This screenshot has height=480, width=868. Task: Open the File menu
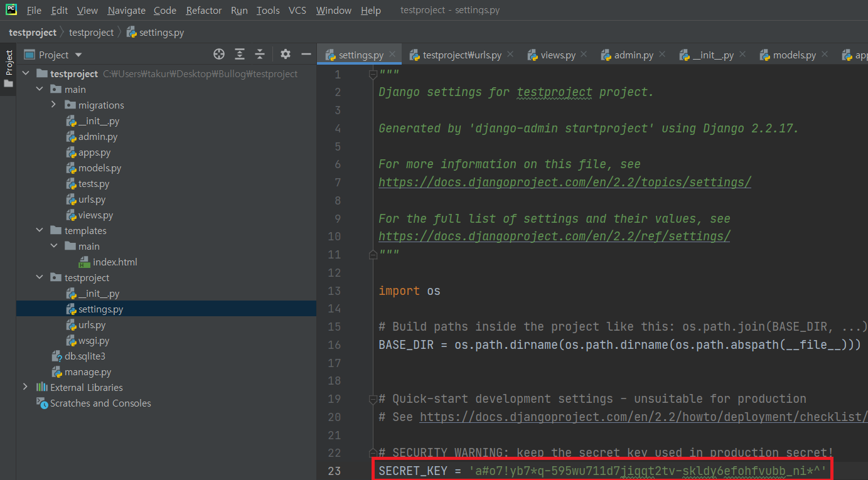coord(34,11)
